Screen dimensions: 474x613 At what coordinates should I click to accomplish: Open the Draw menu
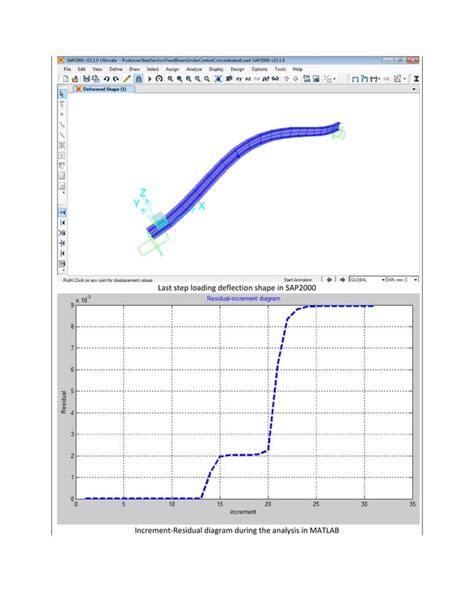134,69
